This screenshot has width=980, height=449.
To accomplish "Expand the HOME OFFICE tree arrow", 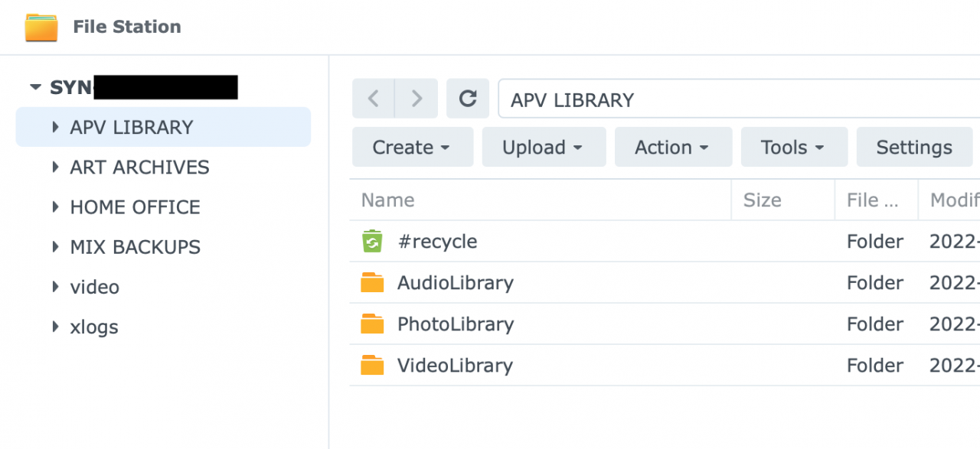I will [x=55, y=207].
